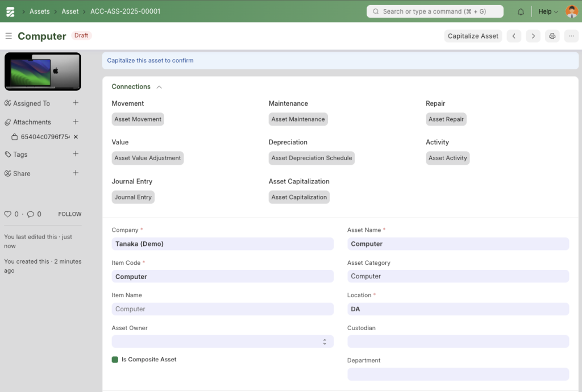582x392 pixels.
Task: Navigate to Asset breadcrumb item
Action: point(70,11)
